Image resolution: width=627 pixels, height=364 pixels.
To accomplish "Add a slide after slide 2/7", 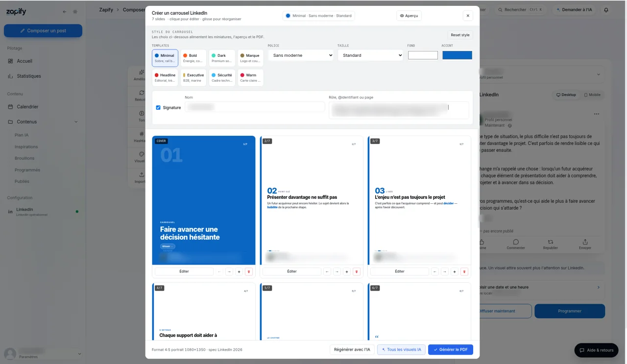I will click(347, 271).
